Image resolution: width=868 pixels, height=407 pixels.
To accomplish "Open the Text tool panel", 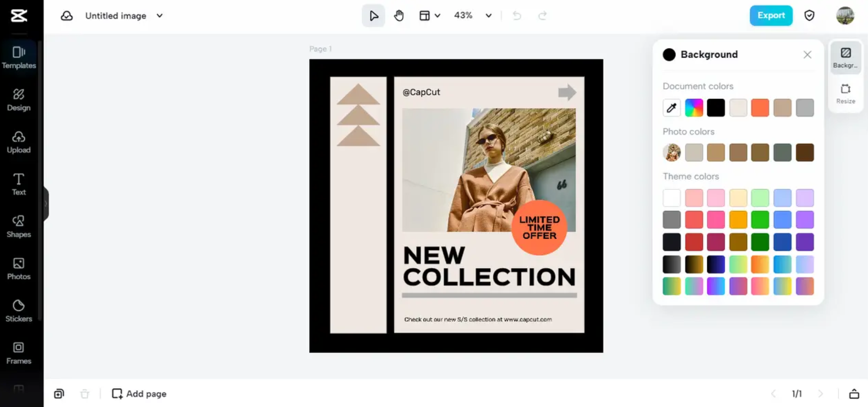I will pos(19,184).
